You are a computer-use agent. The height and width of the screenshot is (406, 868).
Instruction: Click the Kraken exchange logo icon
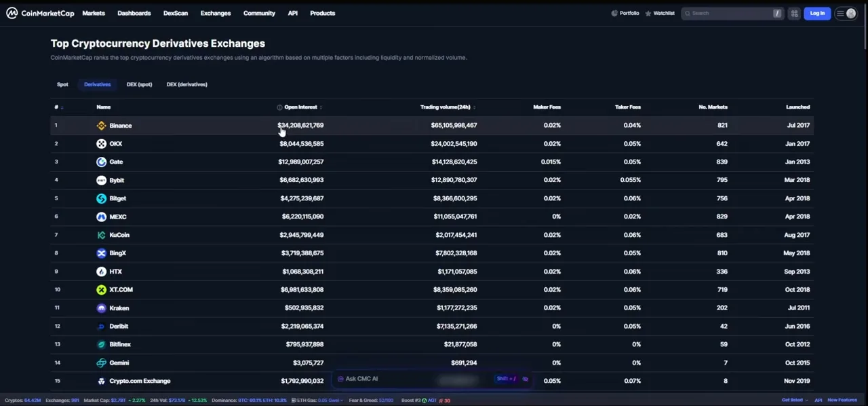tap(101, 308)
